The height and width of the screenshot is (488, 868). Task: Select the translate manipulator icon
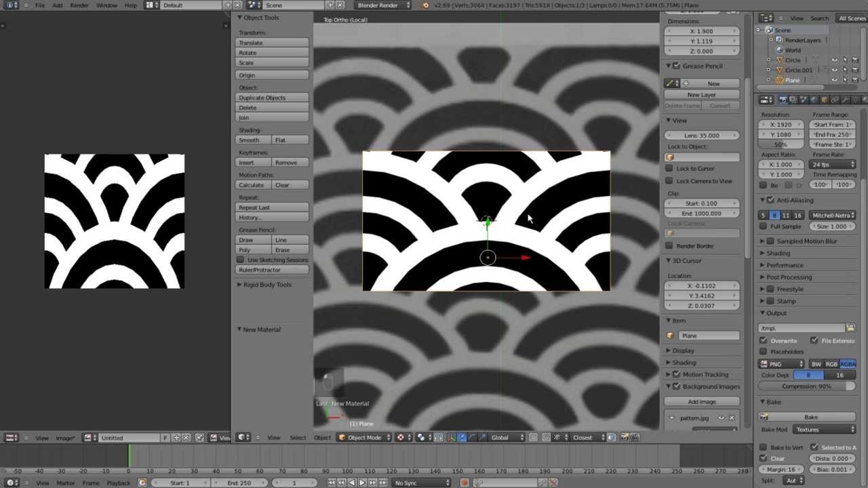[461, 437]
